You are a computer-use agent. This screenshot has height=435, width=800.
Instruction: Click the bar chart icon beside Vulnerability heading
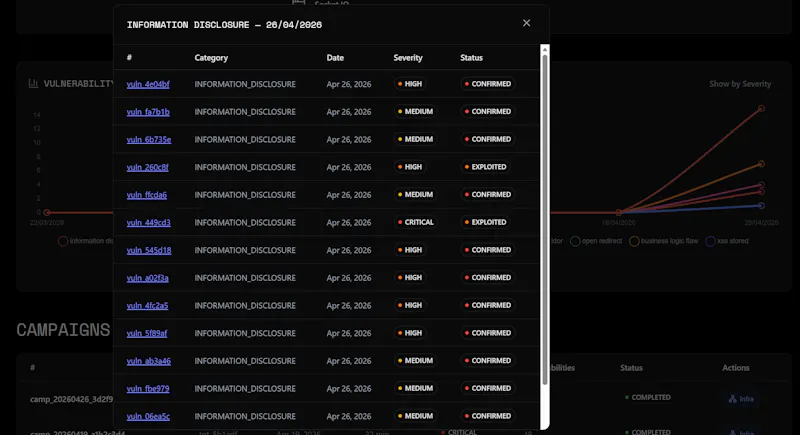[x=33, y=83]
